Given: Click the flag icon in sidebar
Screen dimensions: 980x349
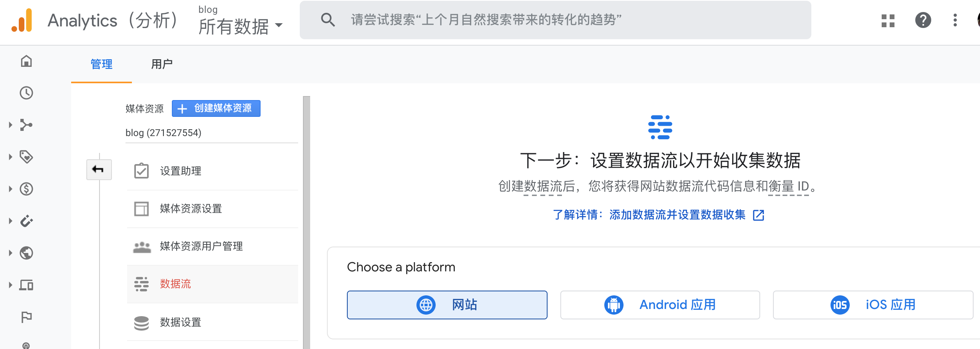Looking at the screenshot, I should [26, 317].
